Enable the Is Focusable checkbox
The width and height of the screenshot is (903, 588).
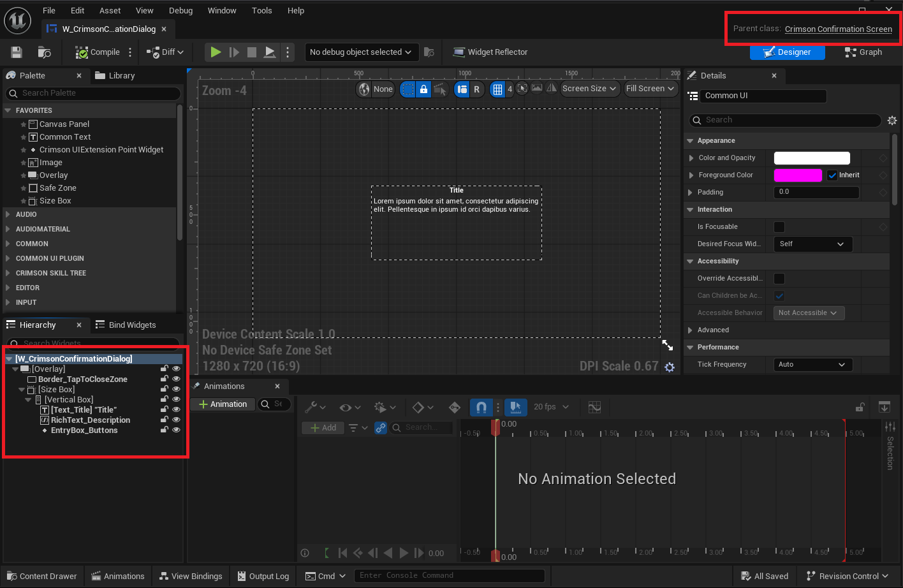click(x=779, y=227)
